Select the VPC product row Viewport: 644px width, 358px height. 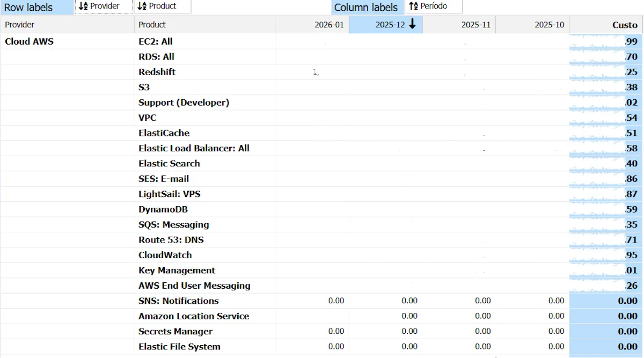tap(148, 118)
